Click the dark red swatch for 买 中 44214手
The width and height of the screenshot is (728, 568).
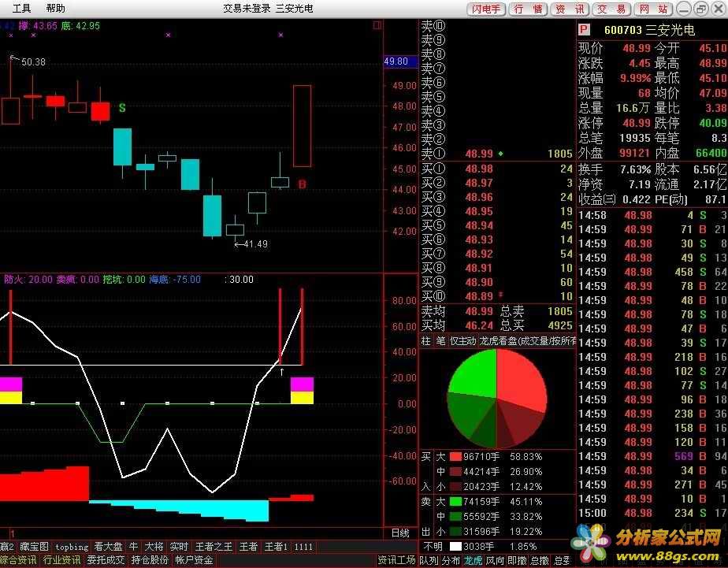click(x=456, y=471)
